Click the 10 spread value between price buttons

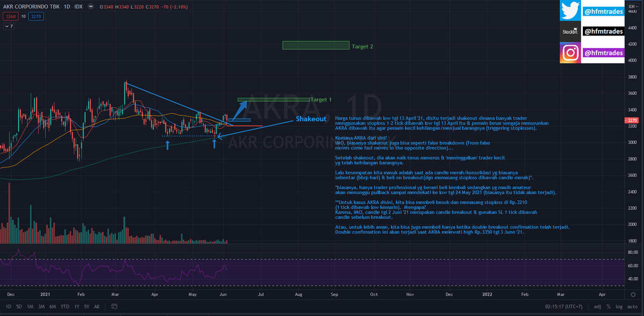(x=24, y=17)
